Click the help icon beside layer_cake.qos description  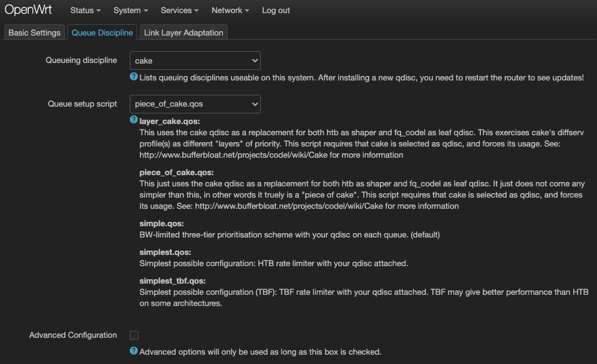coord(133,120)
